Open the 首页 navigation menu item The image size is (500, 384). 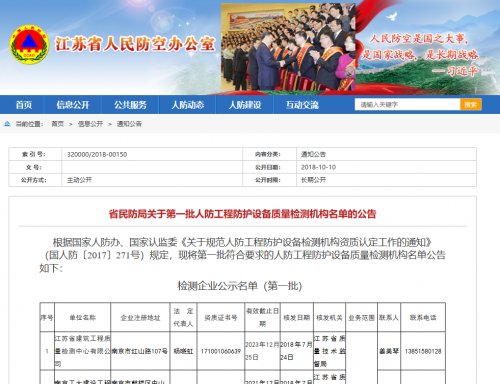point(24,105)
